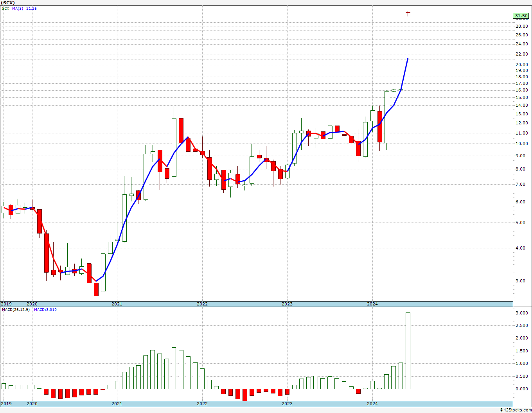The image size is (532, 413).
Task: Click 2024 on the price chart time axis
Action: 372,304
